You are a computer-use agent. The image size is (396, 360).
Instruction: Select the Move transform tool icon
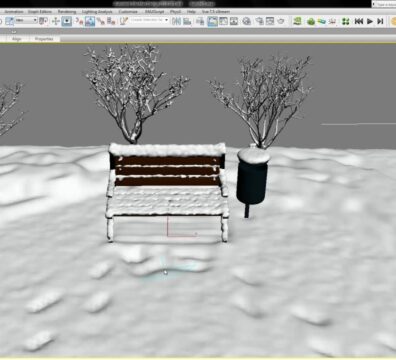pyautogui.click(x=55, y=21)
